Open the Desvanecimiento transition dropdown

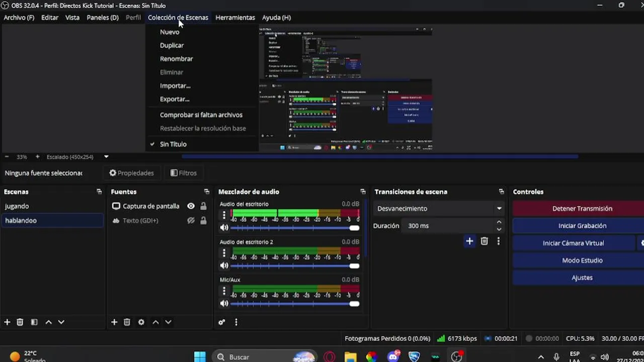(440, 209)
